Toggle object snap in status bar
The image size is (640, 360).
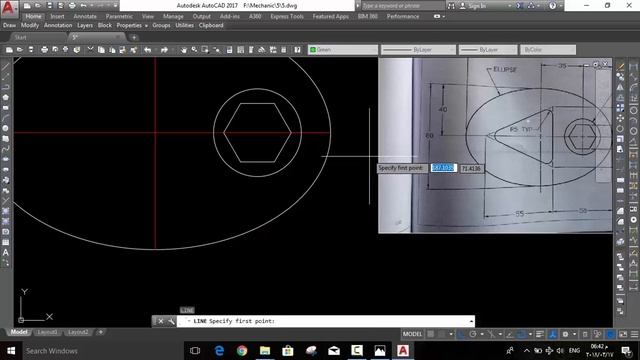[x=522, y=334]
